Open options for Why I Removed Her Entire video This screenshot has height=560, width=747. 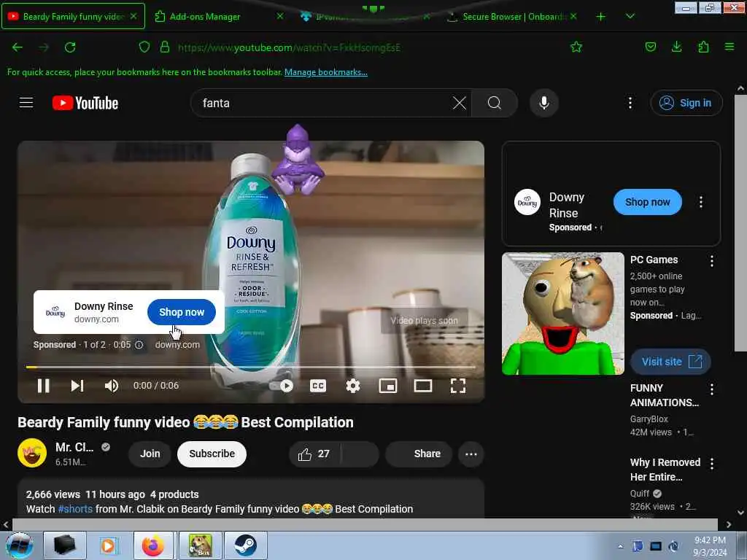712,464
